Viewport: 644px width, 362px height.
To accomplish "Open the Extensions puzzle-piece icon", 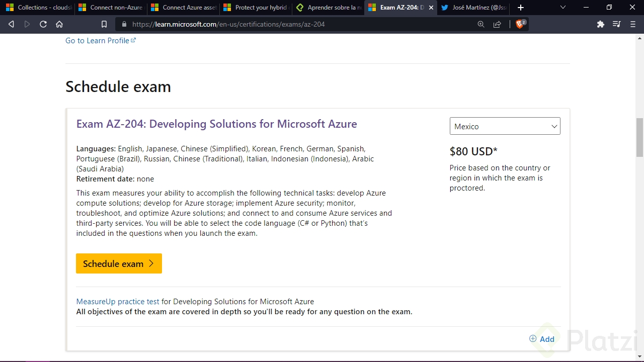I will coord(600,24).
